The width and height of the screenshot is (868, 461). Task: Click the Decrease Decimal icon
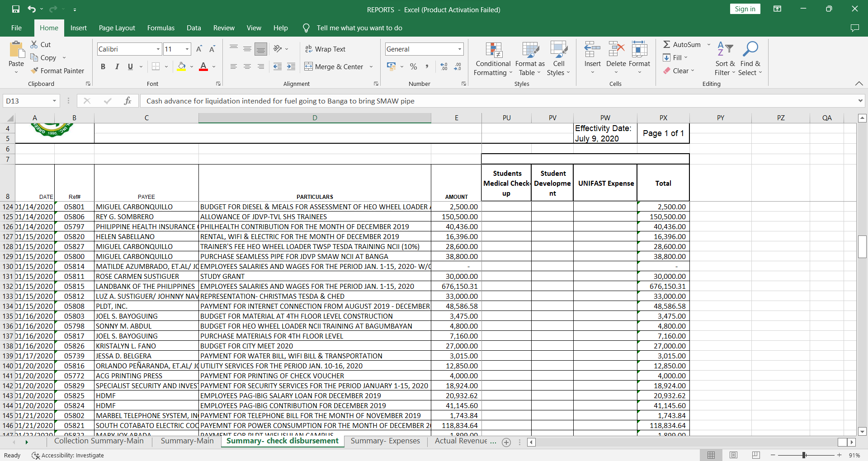pos(458,66)
